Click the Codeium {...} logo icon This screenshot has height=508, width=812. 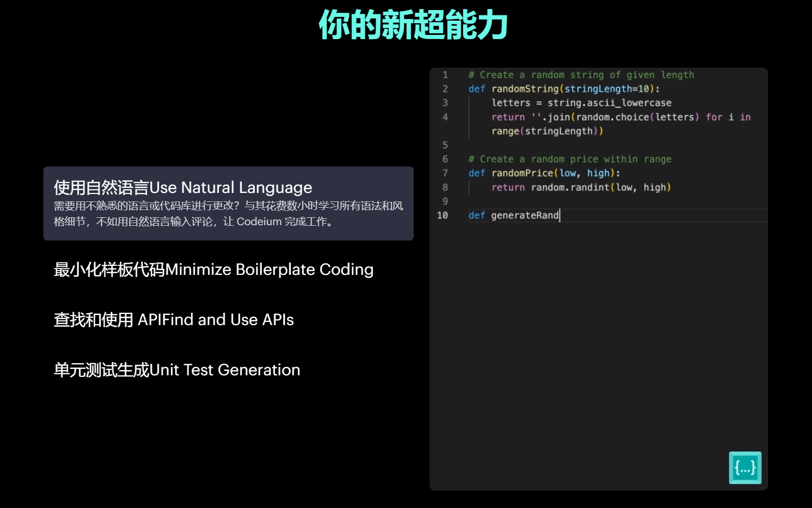(745, 467)
